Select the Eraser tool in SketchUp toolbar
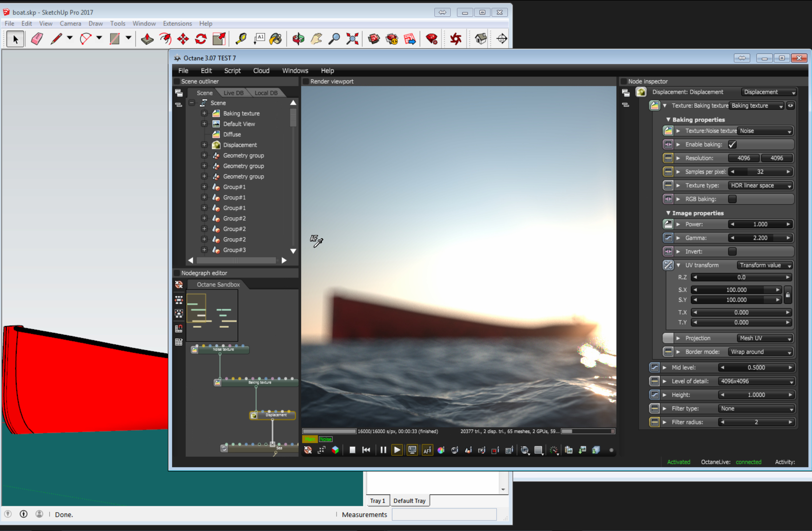Viewport: 812px width, 531px height. [x=37, y=39]
